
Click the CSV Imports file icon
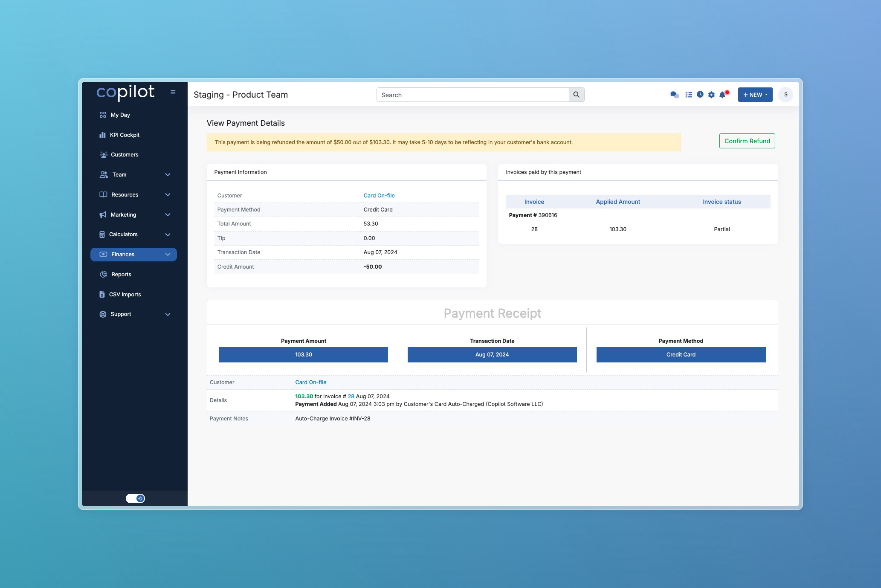(102, 294)
